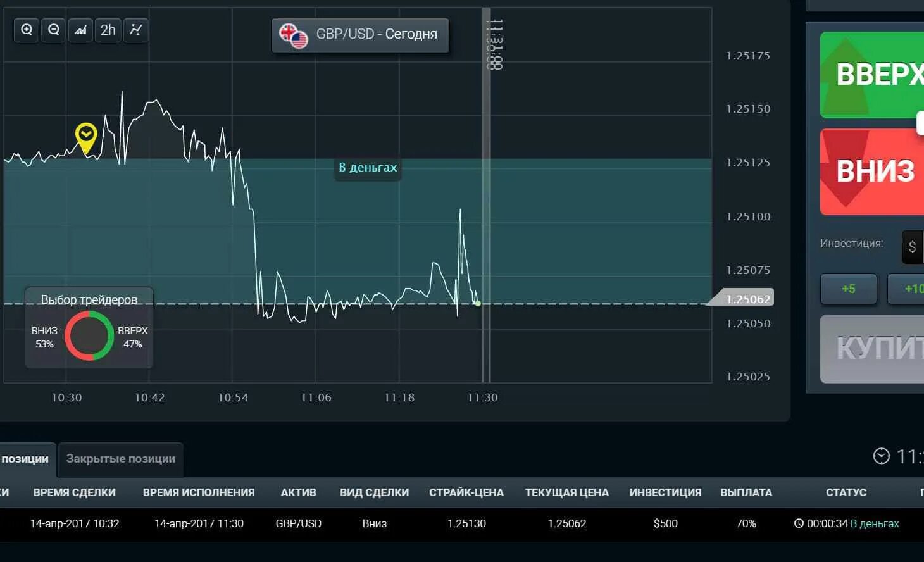
Task: Click the 10:30 time axis label
Action: coord(66,397)
